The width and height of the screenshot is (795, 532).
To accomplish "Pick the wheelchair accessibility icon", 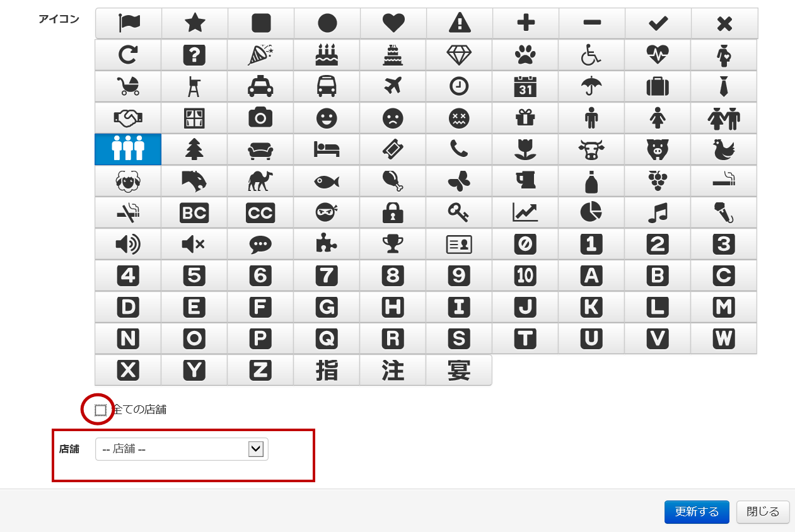I will (591, 55).
